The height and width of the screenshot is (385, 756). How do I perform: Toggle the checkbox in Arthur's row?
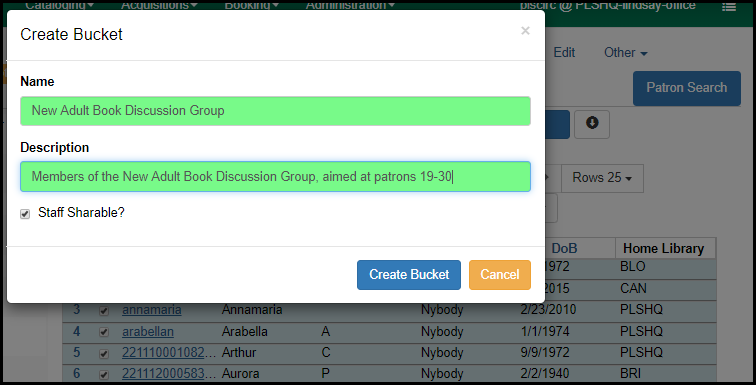click(104, 354)
